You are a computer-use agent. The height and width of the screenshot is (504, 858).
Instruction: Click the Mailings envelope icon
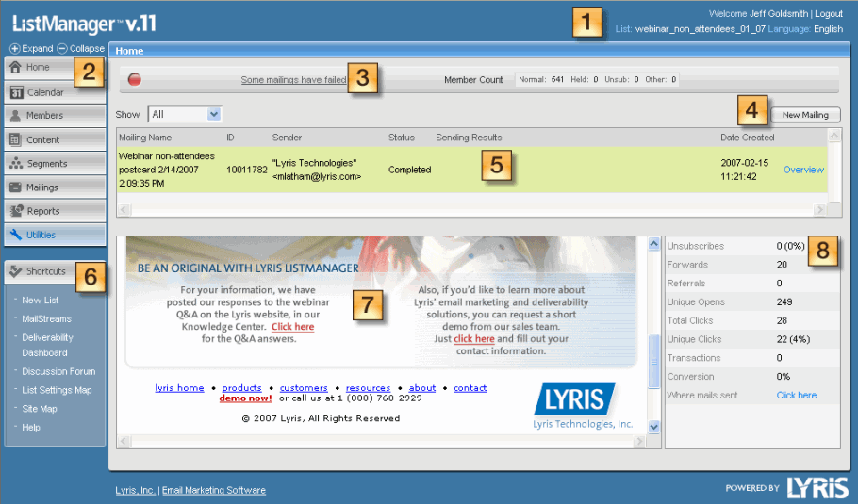point(15,187)
